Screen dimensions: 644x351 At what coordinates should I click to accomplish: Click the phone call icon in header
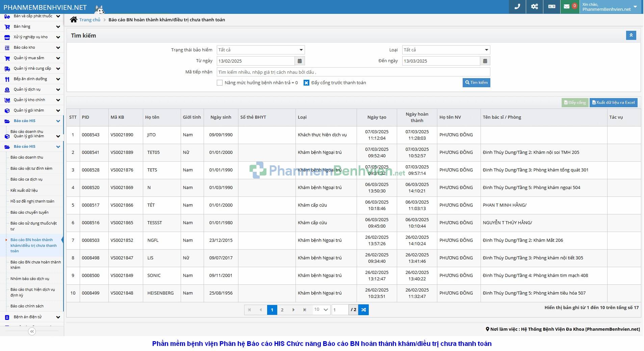(517, 6)
